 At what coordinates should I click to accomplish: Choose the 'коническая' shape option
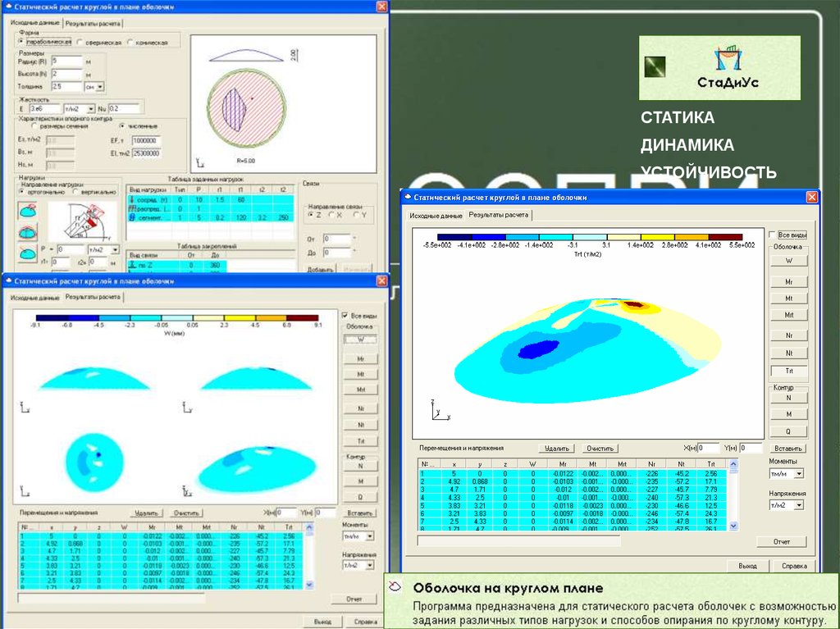tap(130, 42)
